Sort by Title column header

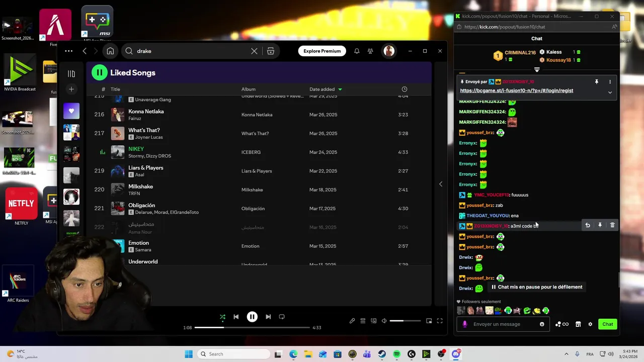[115, 89]
